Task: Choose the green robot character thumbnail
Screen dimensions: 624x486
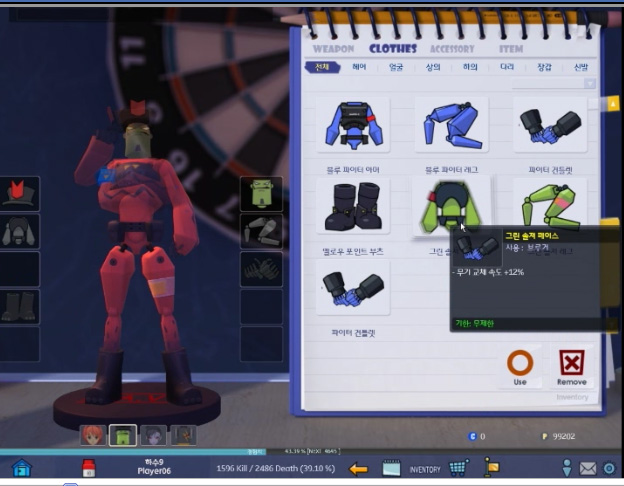Action: [x=123, y=435]
